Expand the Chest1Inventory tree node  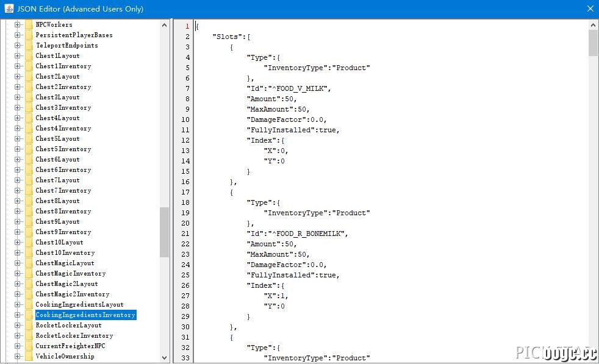(x=17, y=66)
